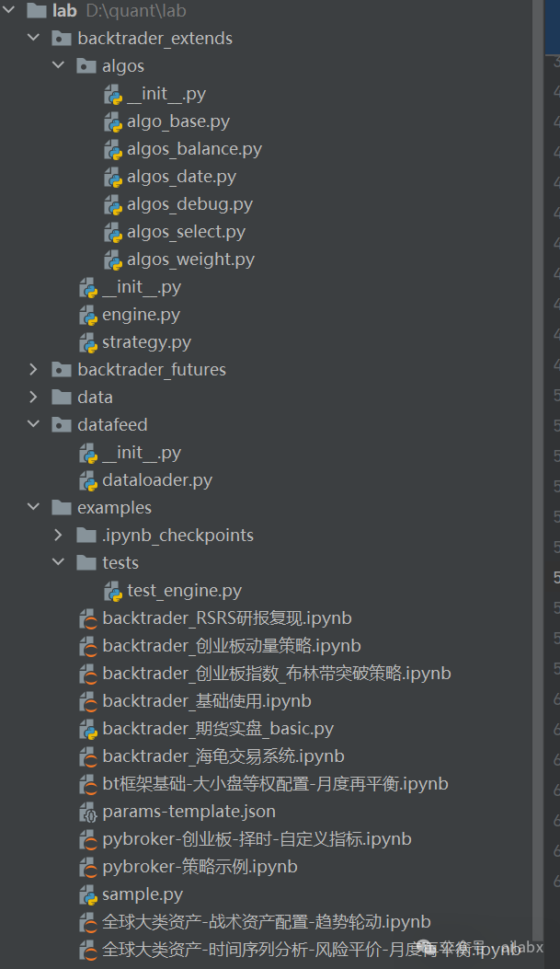Click Python icon of dataloader.py
The height and width of the screenshot is (969, 560).
click(x=88, y=480)
